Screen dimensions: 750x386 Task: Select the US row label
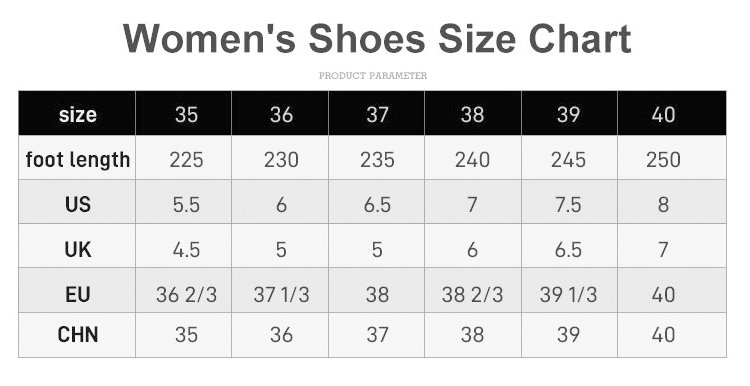click(77, 204)
